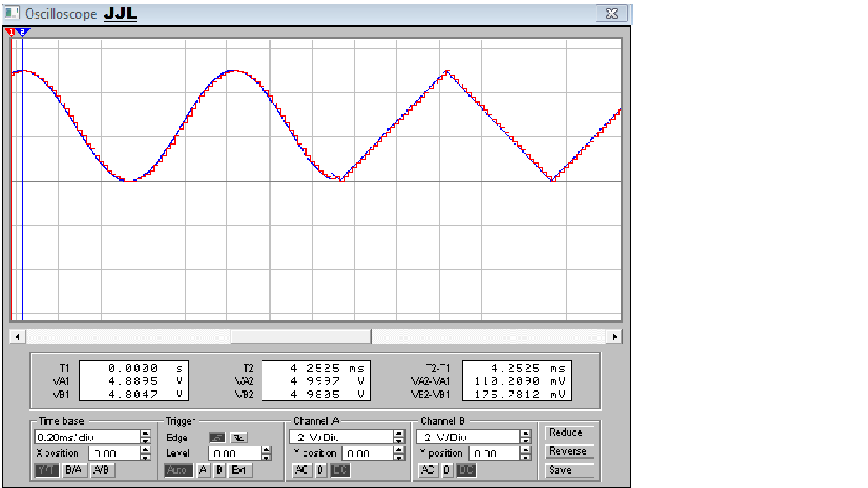Increase Channel A Y position
The image size is (868, 488).
coord(399,450)
